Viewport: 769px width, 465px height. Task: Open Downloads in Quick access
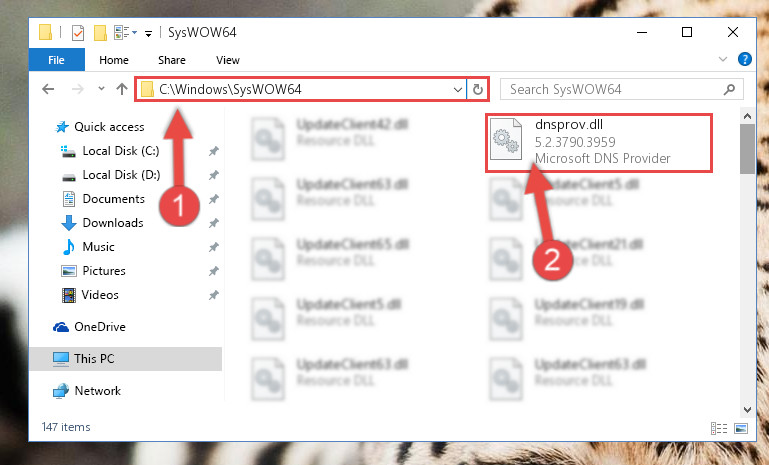point(113,223)
